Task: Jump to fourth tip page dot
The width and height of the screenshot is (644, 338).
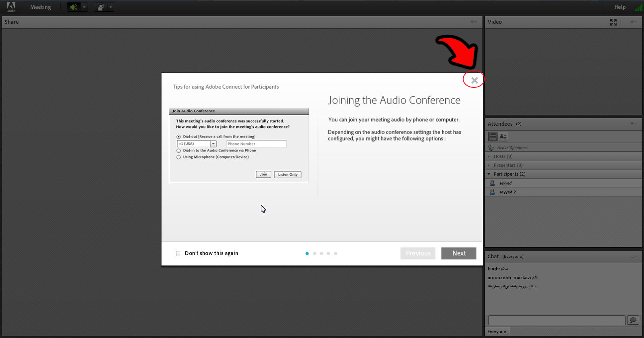Action: (328, 253)
